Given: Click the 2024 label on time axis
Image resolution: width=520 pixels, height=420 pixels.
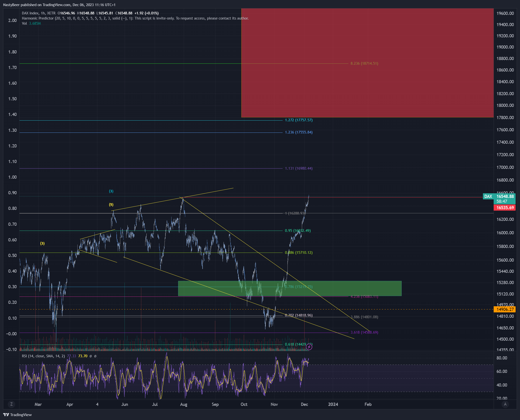Looking at the screenshot, I should point(333,404).
